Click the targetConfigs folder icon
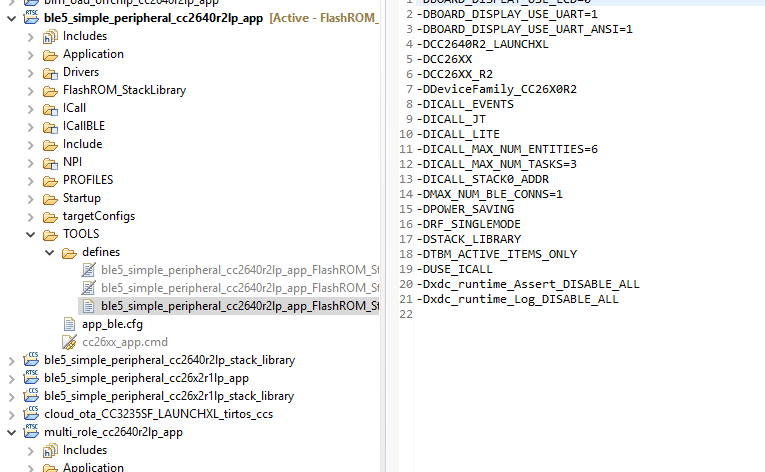The width and height of the screenshot is (765, 472). pos(50,217)
